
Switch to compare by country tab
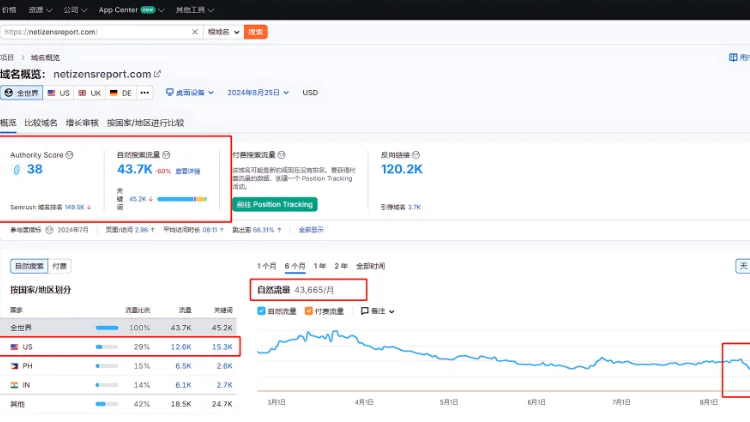145,123
